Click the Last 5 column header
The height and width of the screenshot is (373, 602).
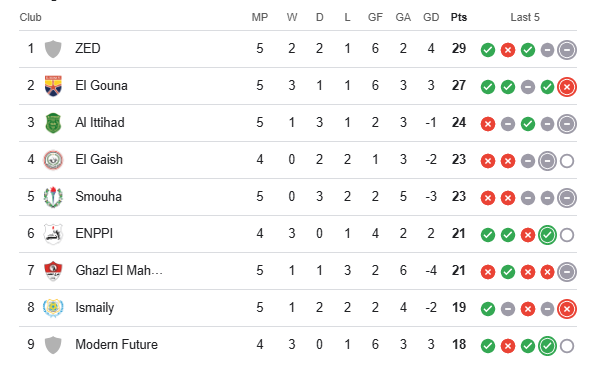pyautogui.click(x=525, y=17)
